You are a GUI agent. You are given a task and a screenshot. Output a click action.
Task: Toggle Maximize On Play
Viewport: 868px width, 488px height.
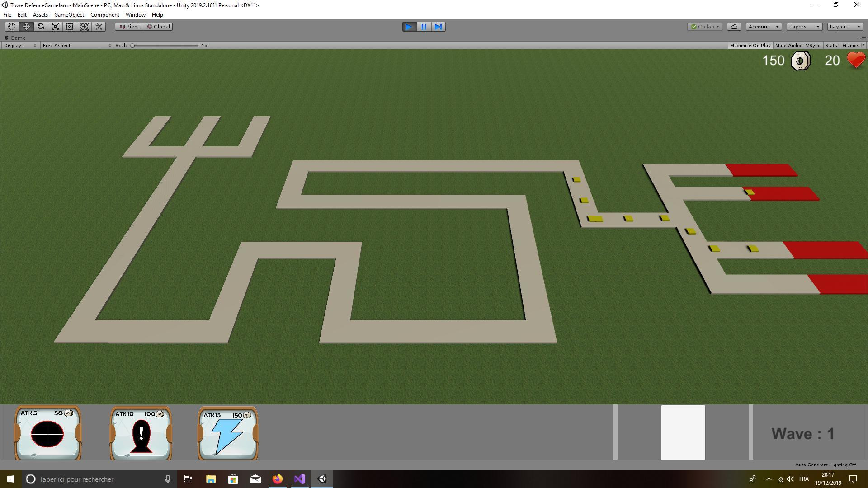(750, 45)
